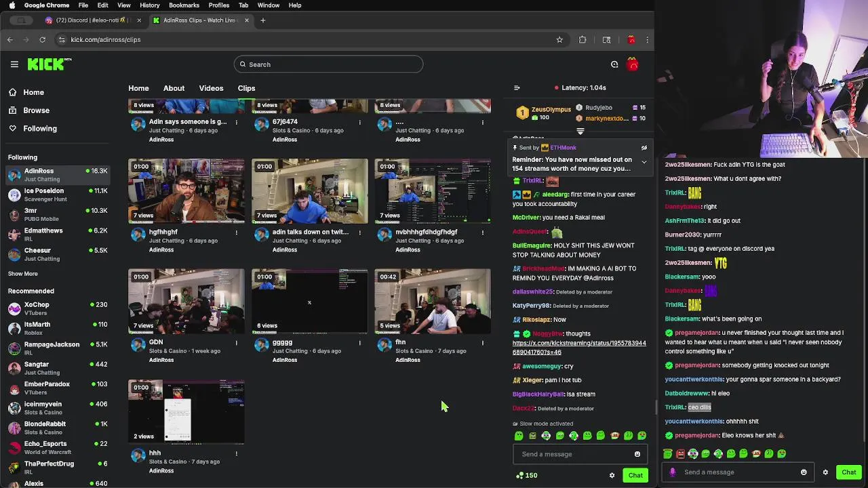Click the green Chat button in Kick chat
This screenshot has height=488, width=868.
pyautogui.click(x=635, y=475)
